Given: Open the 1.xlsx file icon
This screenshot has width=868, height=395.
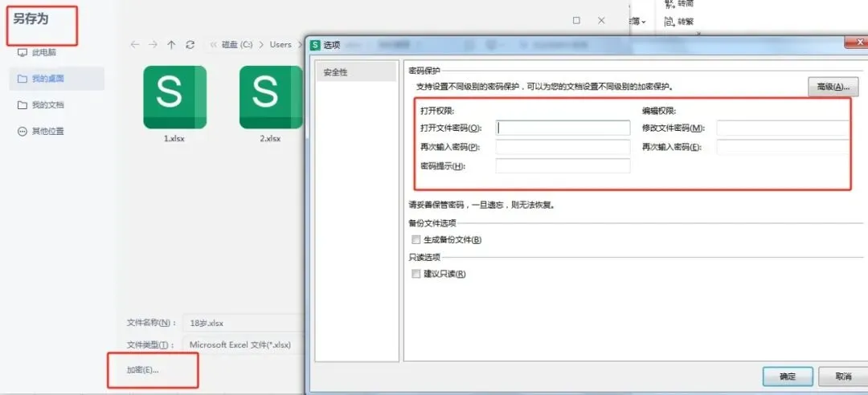Looking at the screenshot, I should [x=175, y=97].
